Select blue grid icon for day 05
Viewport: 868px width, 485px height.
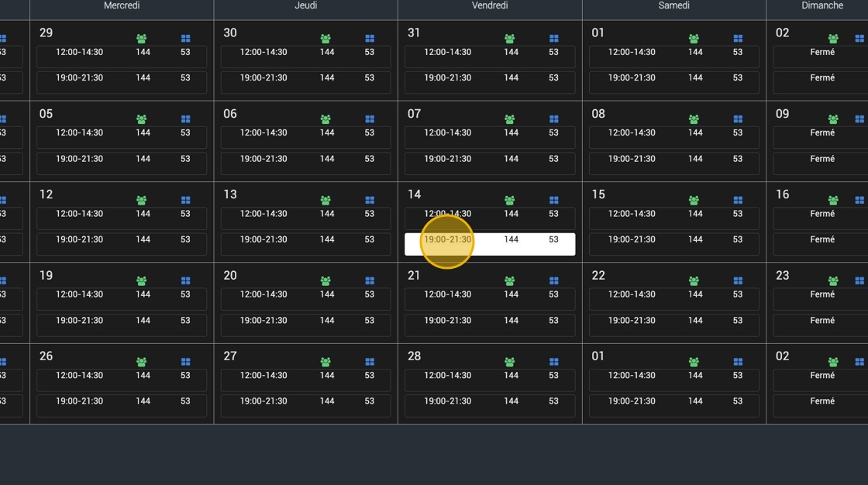185,119
